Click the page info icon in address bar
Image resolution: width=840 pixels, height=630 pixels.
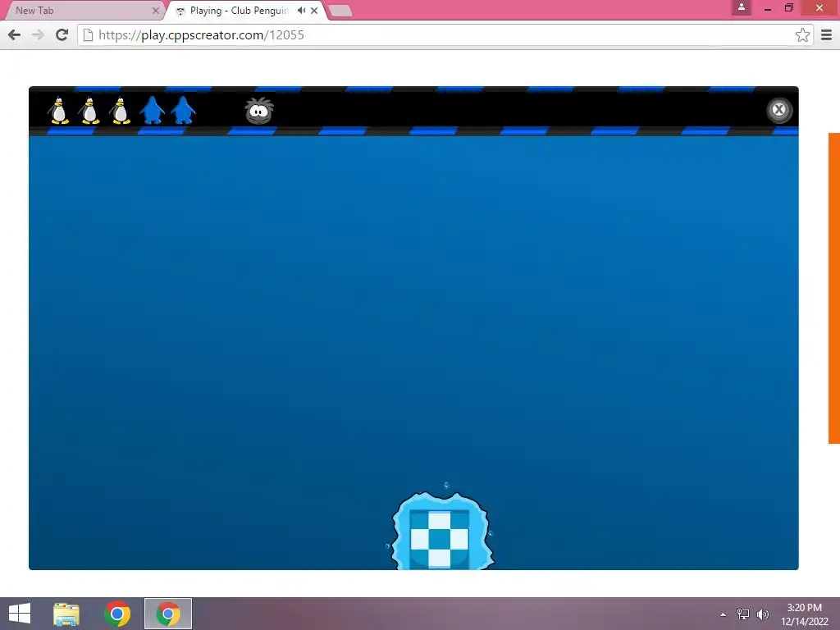(x=89, y=34)
